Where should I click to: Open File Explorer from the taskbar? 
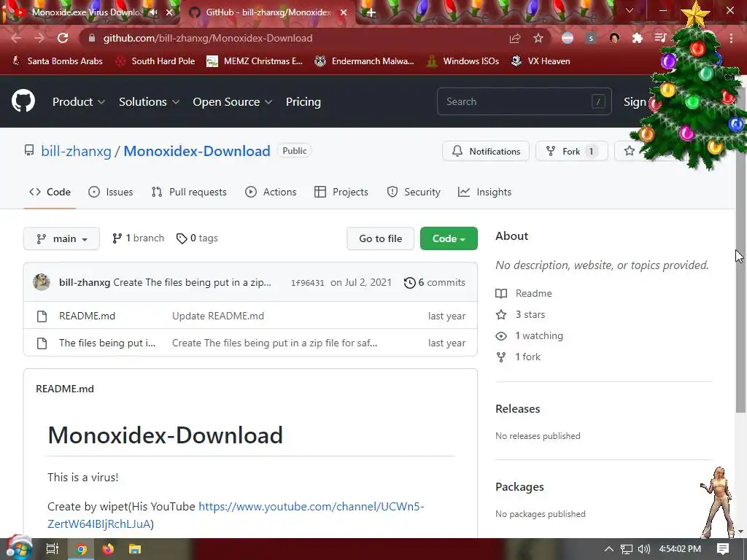pos(135,549)
